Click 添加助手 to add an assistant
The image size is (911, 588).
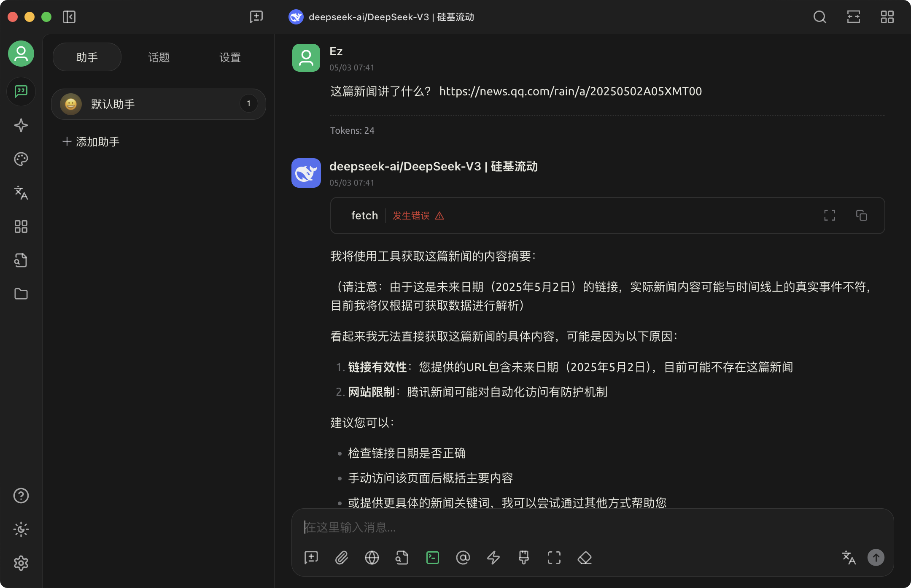pos(91,142)
